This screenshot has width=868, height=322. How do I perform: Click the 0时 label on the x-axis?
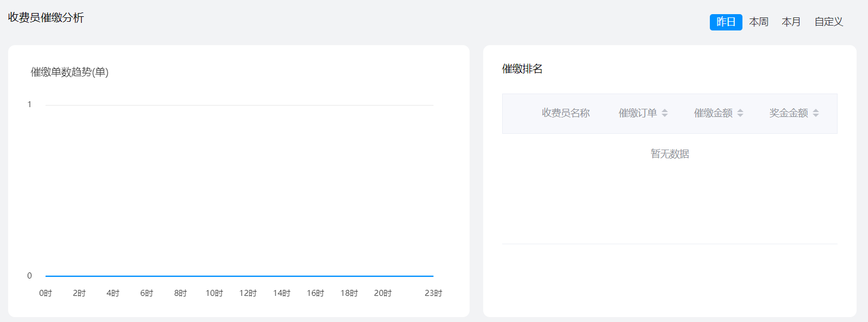[x=46, y=293]
